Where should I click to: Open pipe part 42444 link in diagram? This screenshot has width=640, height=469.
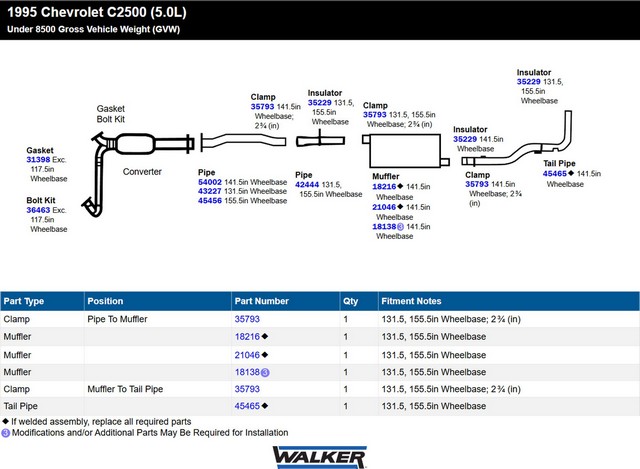[x=307, y=184]
